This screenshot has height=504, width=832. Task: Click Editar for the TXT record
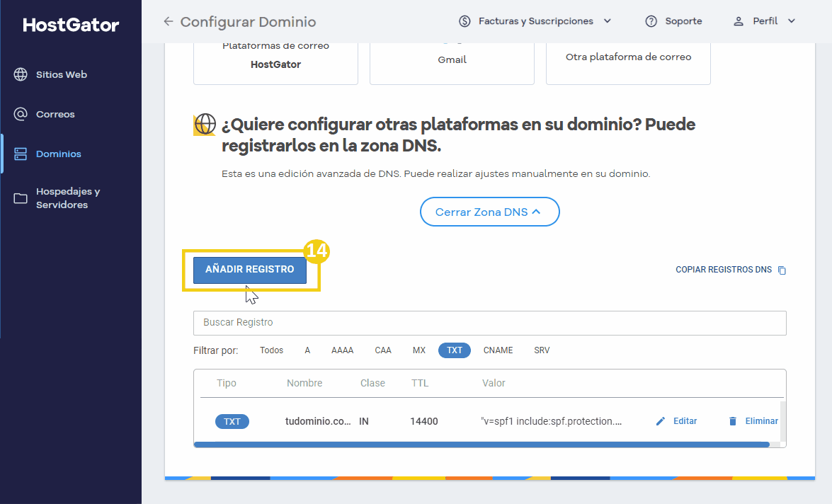tap(685, 420)
